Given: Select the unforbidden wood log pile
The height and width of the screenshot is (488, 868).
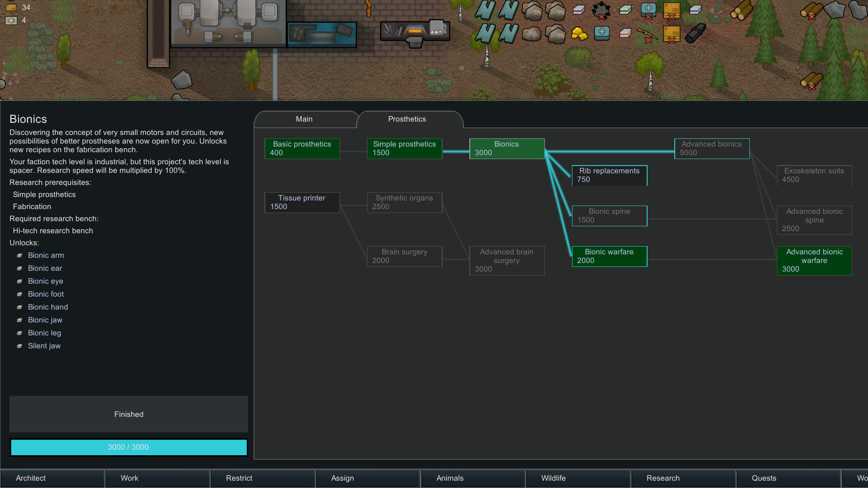Looking at the screenshot, I should click(742, 10).
